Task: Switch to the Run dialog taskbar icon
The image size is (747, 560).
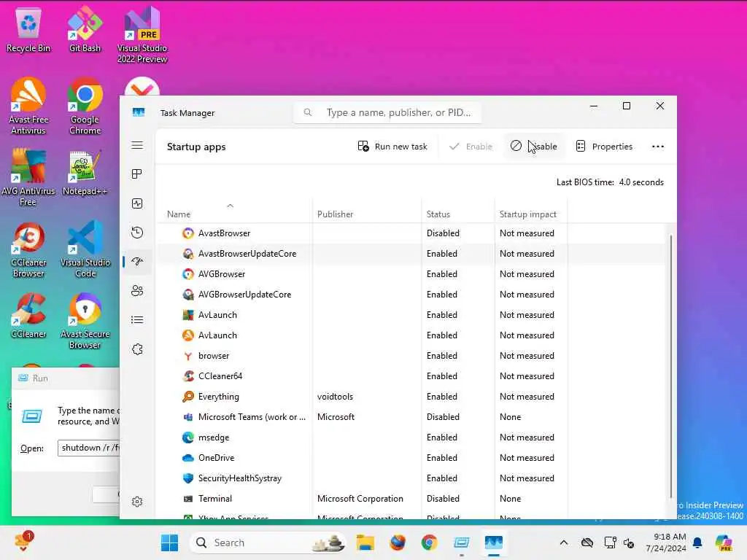Action: pos(461,542)
